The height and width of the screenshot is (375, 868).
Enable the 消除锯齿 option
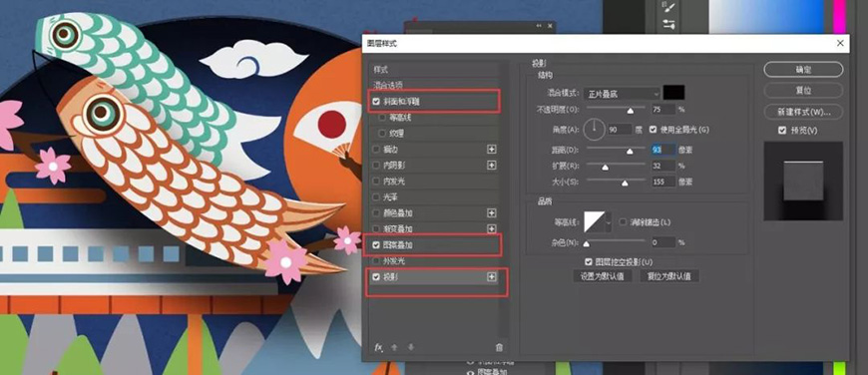[623, 222]
